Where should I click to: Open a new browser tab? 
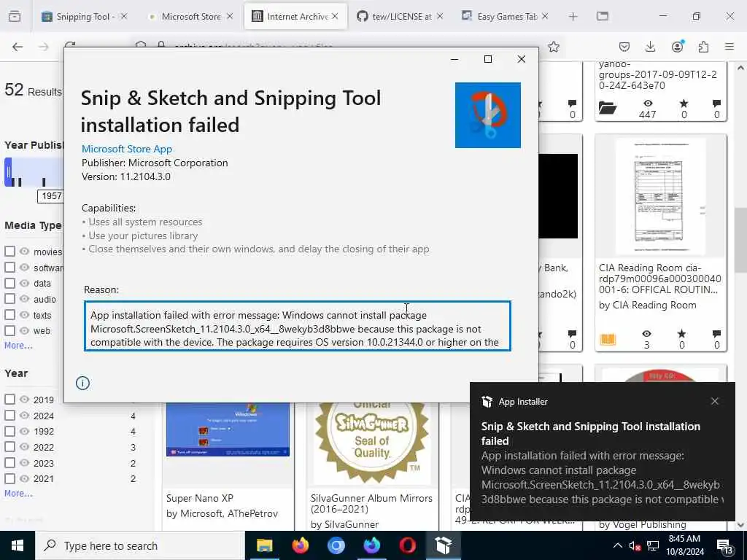tap(573, 17)
